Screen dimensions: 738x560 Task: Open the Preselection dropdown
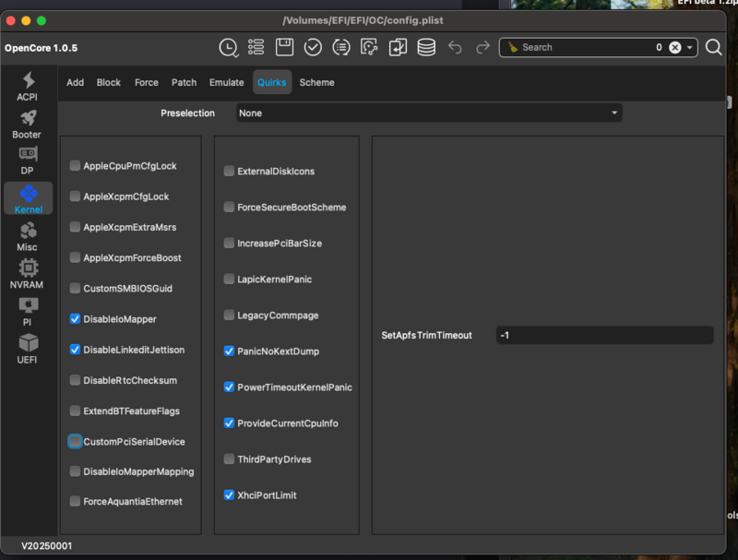[x=427, y=113]
